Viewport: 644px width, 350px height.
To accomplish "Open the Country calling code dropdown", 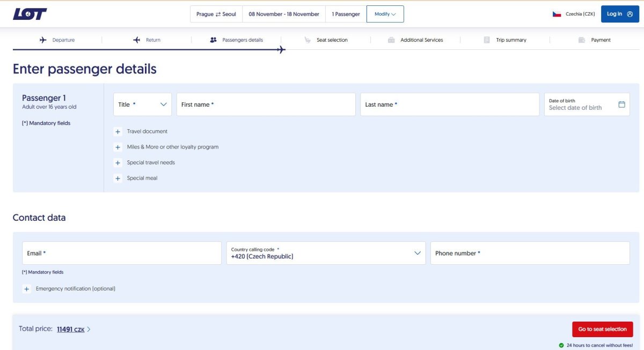I will coord(326,253).
